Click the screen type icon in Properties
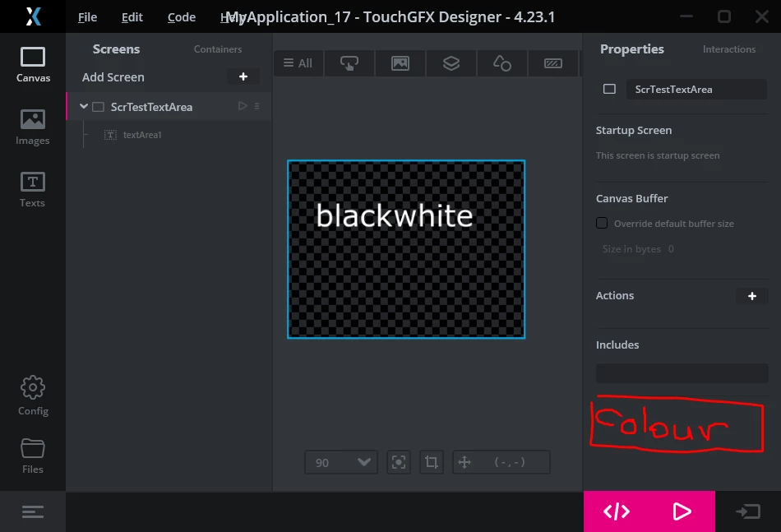 [609, 89]
